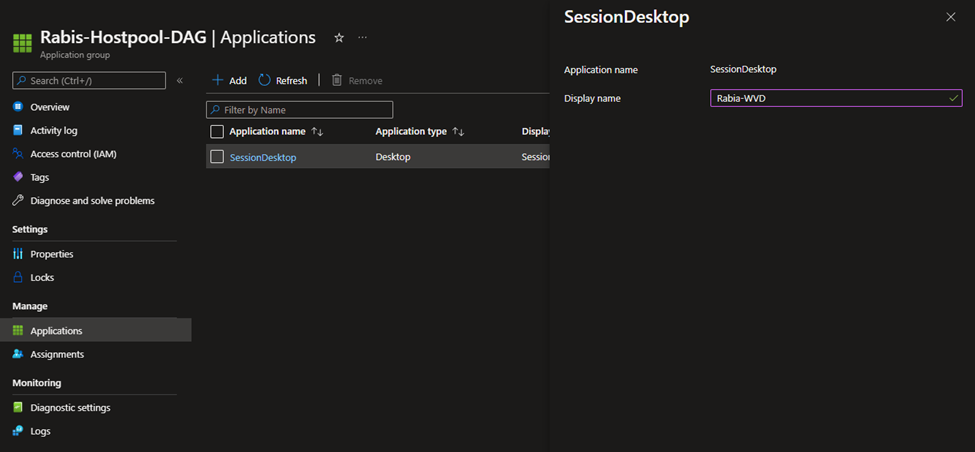Click the Remove toolbar button
This screenshot has height=452, width=975.
[x=357, y=81]
